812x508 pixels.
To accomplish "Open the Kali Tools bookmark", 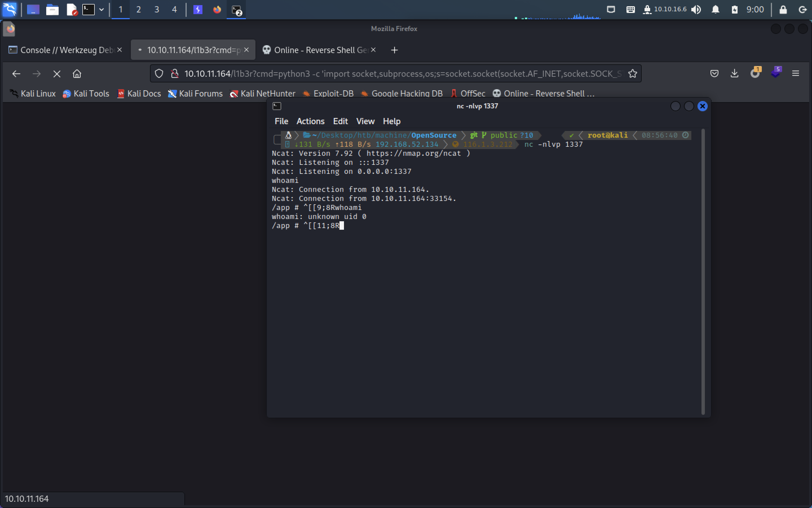I will coord(86,93).
